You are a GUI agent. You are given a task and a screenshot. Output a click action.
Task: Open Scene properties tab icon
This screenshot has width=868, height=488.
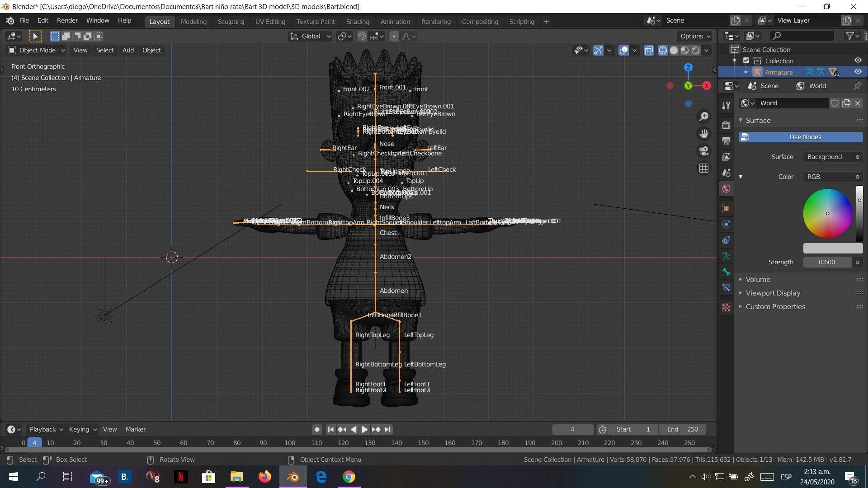pyautogui.click(x=726, y=173)
